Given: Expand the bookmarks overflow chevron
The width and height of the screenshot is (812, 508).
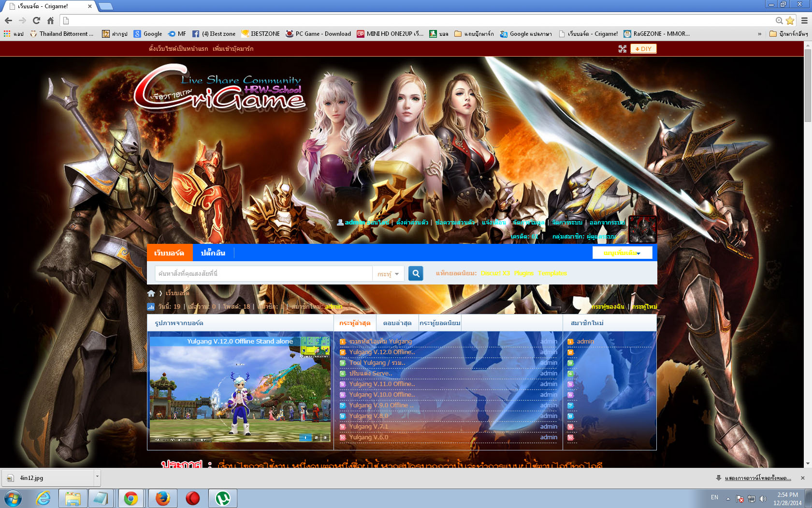Looking at the screenshot, I should [759, 34].
